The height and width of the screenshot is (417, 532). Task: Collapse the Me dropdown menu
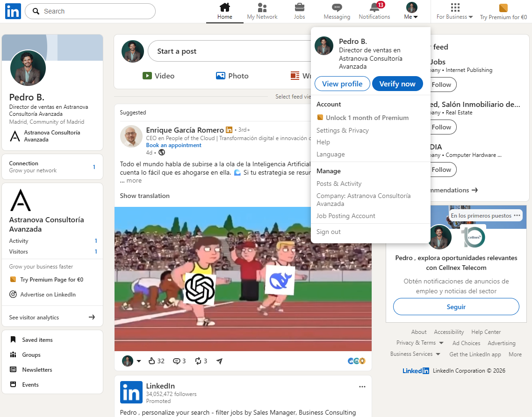tap(411, 11)
